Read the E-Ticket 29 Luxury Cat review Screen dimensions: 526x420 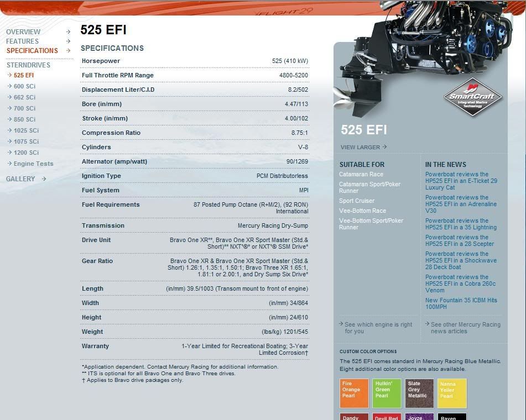(x=461, y=181)
